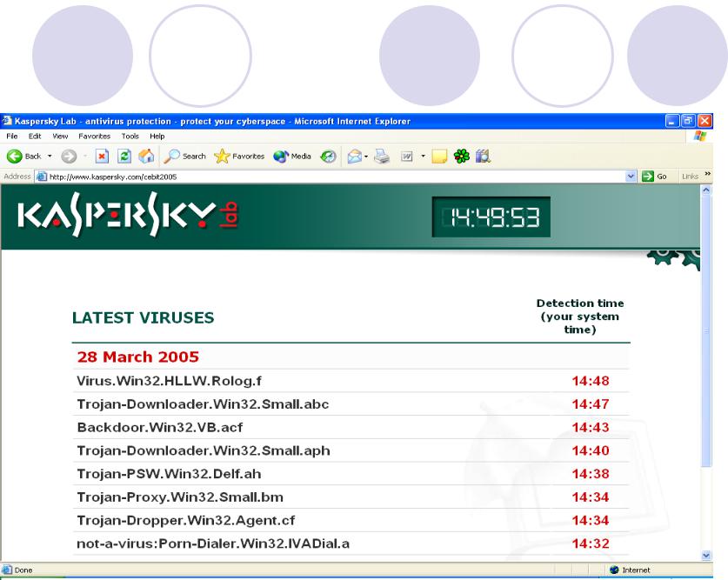The height and width of the screenshot is (580, 728).
Task: Open Backdoor.Win32.VB.acf entry
Action: (160, 427)
